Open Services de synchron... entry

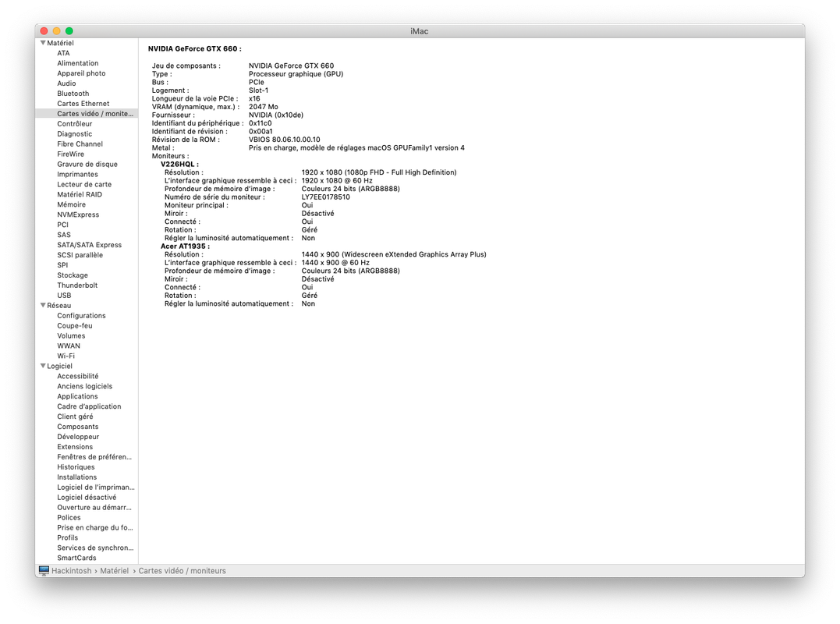[95, 548]
